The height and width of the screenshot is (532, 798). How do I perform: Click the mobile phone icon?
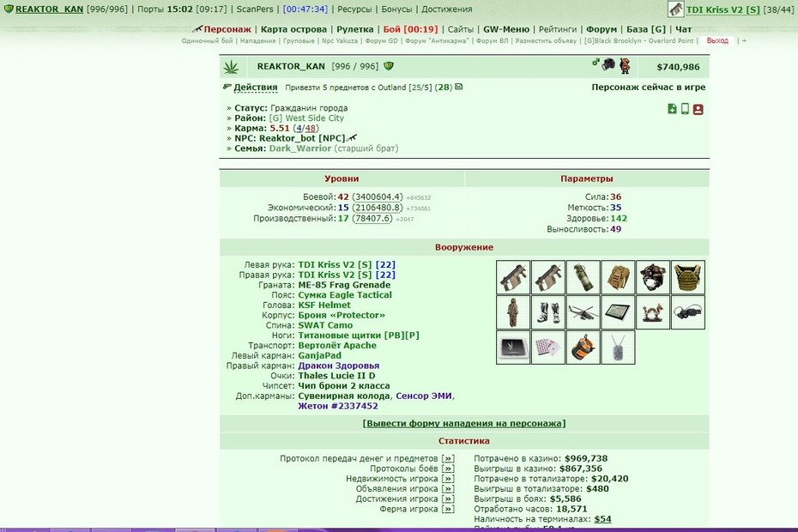(685, 109)
